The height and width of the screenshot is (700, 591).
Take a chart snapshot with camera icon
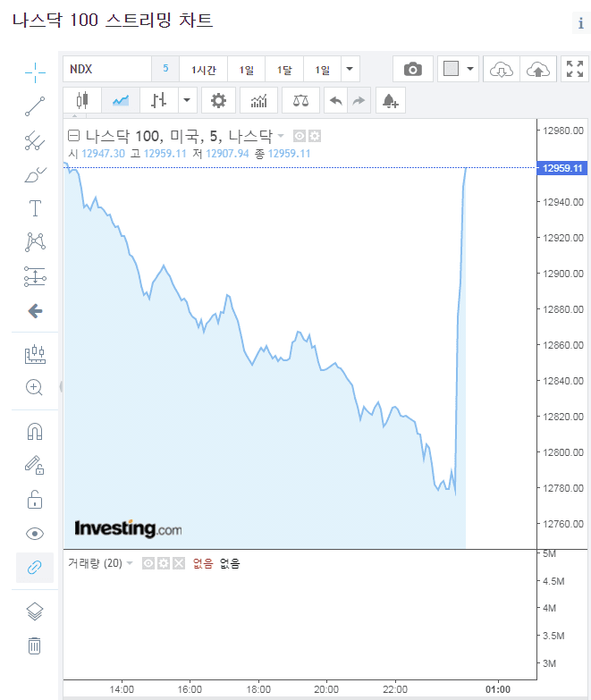(x=412, y=70)
